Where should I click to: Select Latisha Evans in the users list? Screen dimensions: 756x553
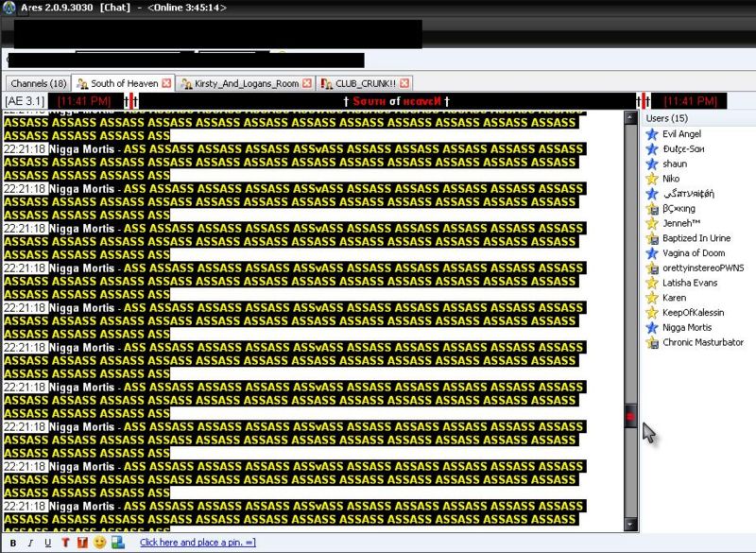[690, 283]
